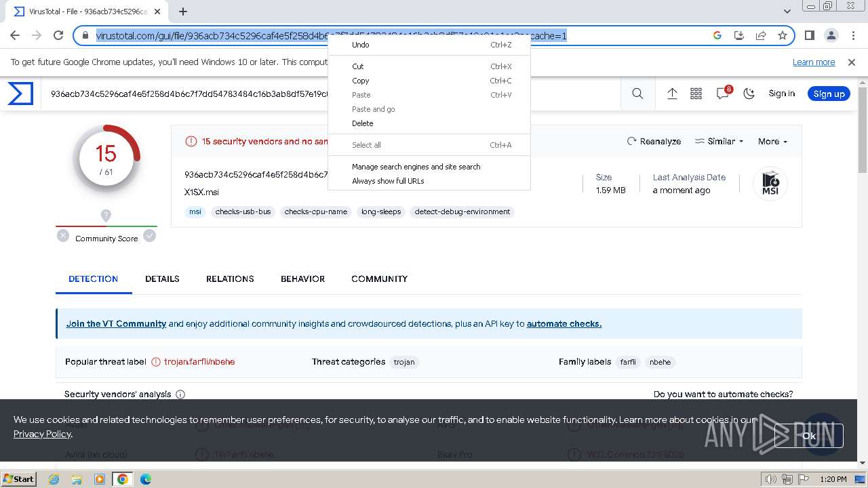Open a new browser tab
Screen dimensions: 868x488
point(183,11)
